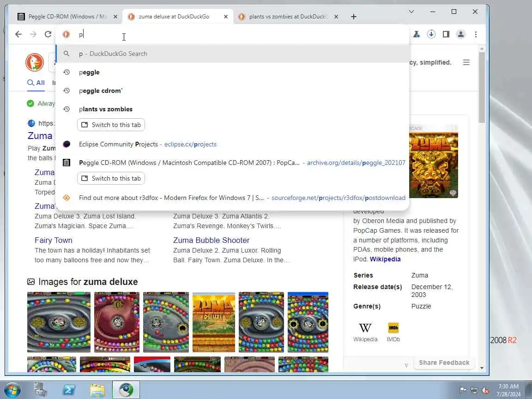The width and height of the screenshot is (532, 399).
Task: Select the r3dfox sourceforge suggestion
Action: point(232,198)
